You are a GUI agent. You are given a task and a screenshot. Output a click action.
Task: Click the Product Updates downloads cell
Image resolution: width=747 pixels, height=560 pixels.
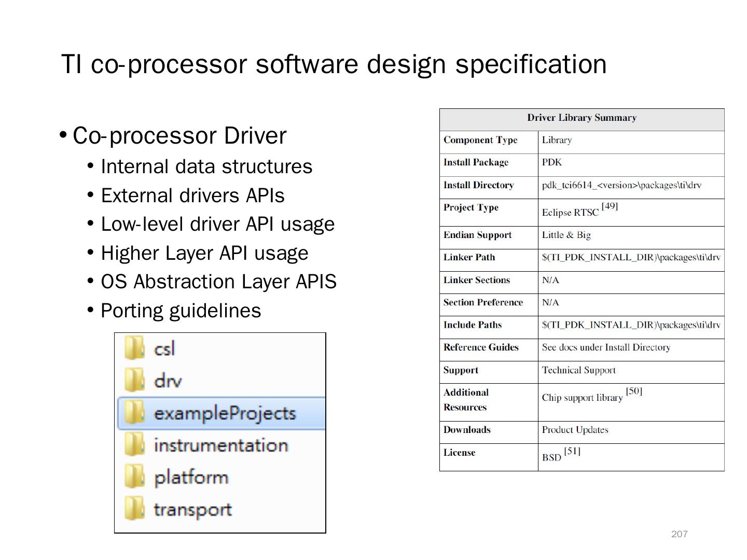coord(575,430)
